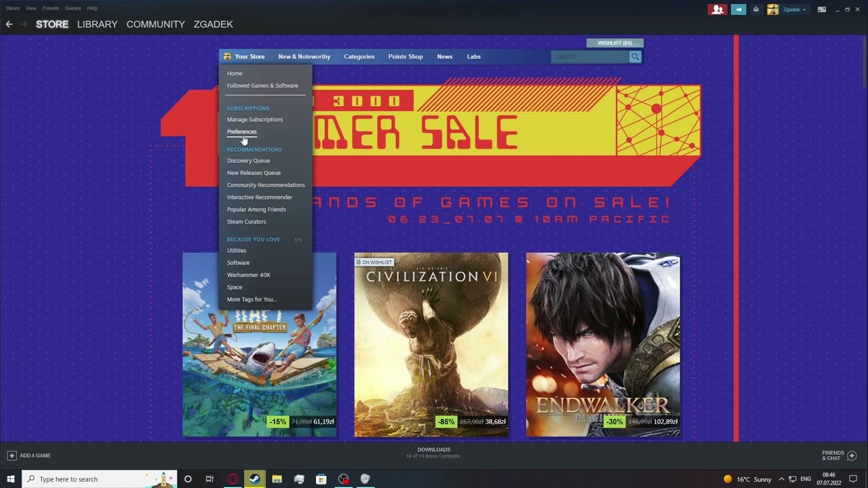Open the Steam menu

12,8
